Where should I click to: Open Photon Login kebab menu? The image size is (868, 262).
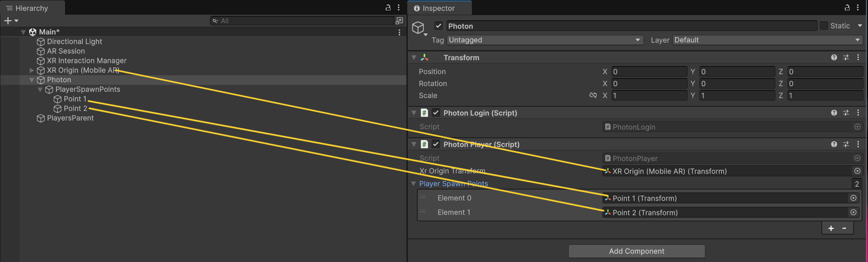pyautogui.click(x=858, y=113)
